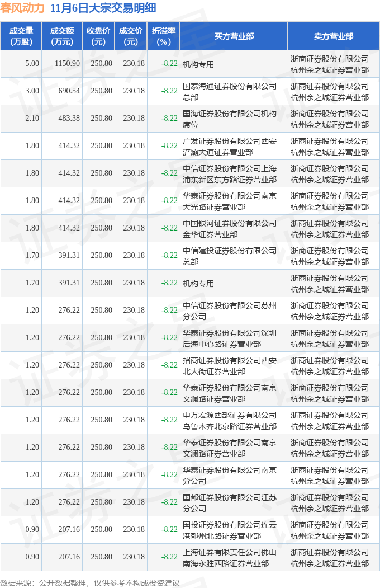Click the 买方营业部 column header

(234, 36)
